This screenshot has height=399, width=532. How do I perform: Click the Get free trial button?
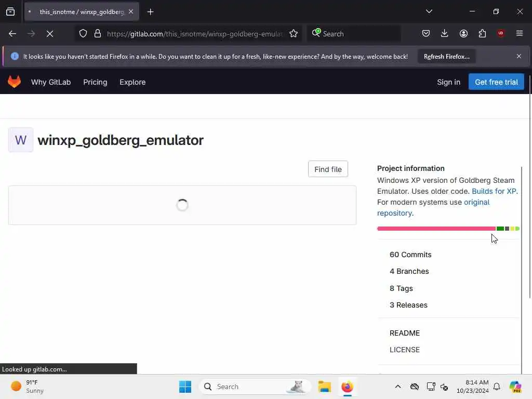click(496, 82)
